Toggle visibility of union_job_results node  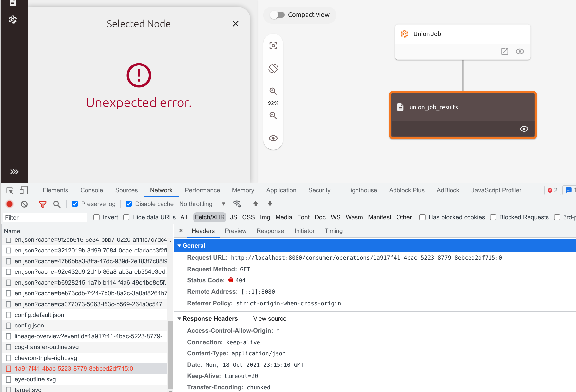(524, 129)
